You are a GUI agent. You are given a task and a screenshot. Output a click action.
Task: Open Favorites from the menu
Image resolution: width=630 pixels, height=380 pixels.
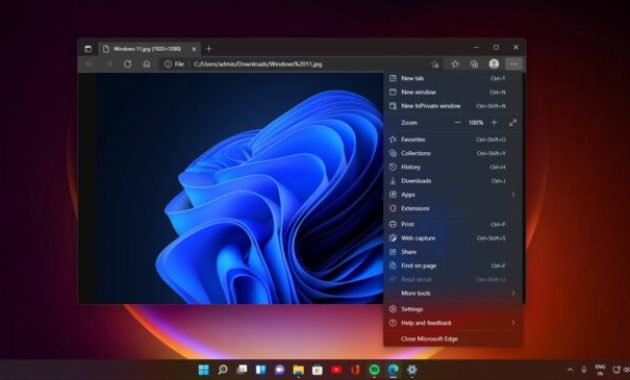point(453,139)
